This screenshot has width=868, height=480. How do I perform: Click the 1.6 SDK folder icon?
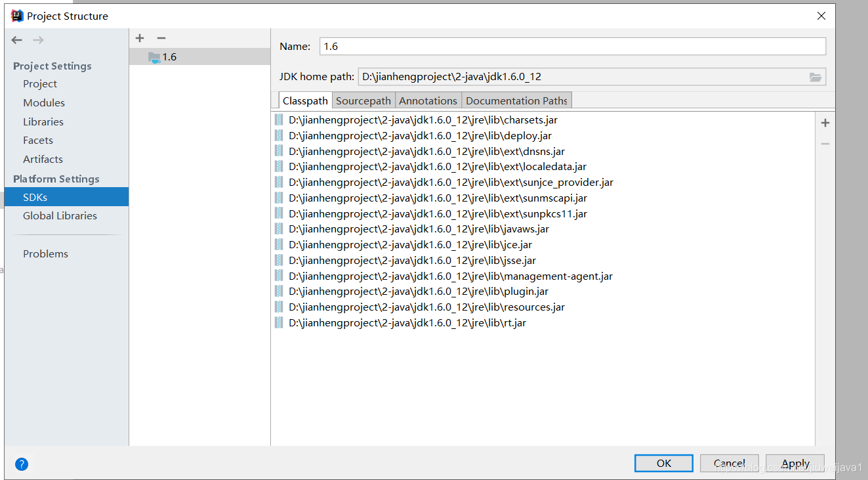(154, 57)
